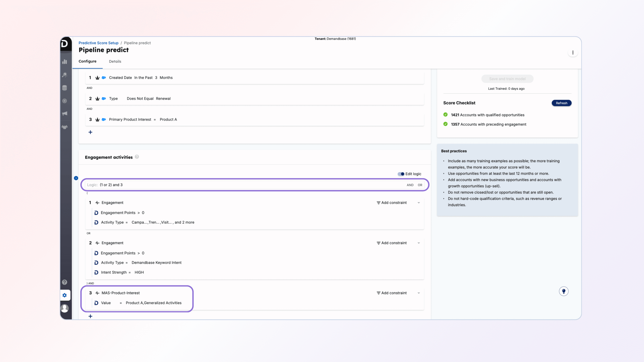Select the Configure tab
This screenshot has width=644, height=362.
click(x=87, y=61)
